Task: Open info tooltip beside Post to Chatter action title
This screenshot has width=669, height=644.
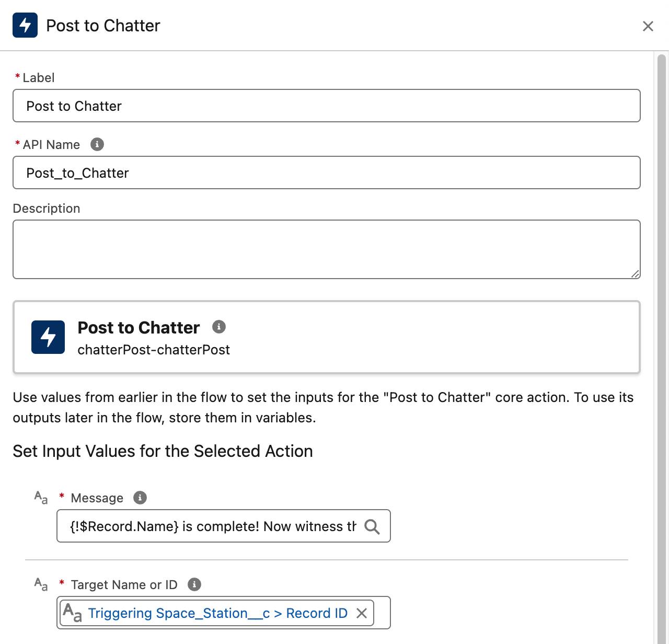Action: pos(219,327)
